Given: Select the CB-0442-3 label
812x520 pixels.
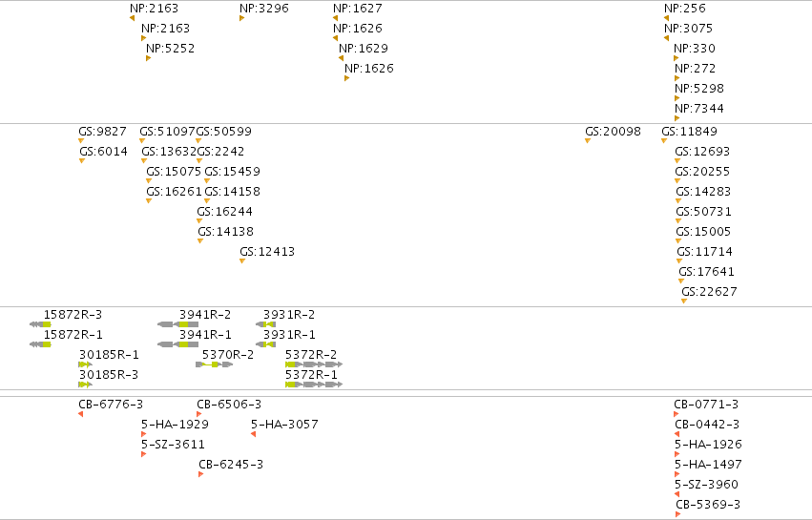Looking at the screenshot, I should pyautogui.click(x=707, y=425).
